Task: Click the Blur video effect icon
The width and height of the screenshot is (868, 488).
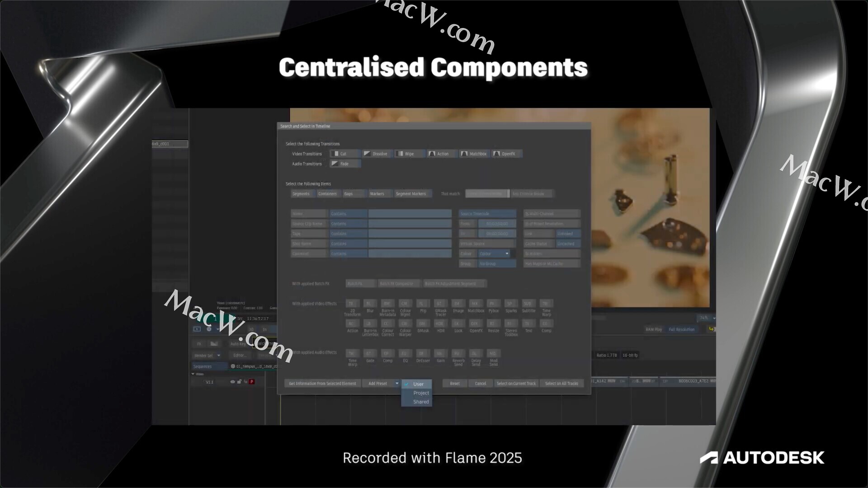Action: (x=369, y=304)
